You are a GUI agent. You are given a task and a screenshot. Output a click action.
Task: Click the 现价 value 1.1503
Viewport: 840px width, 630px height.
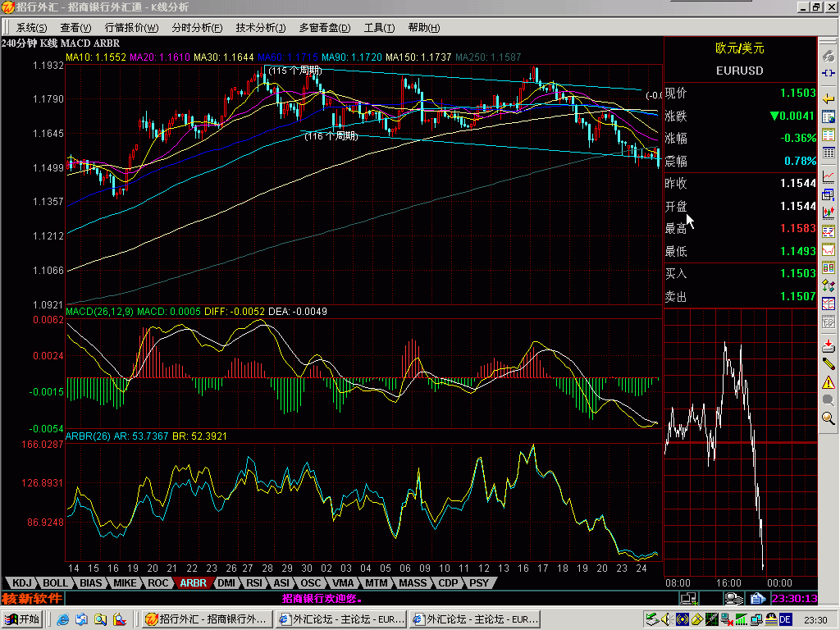(x=797, y=94)
